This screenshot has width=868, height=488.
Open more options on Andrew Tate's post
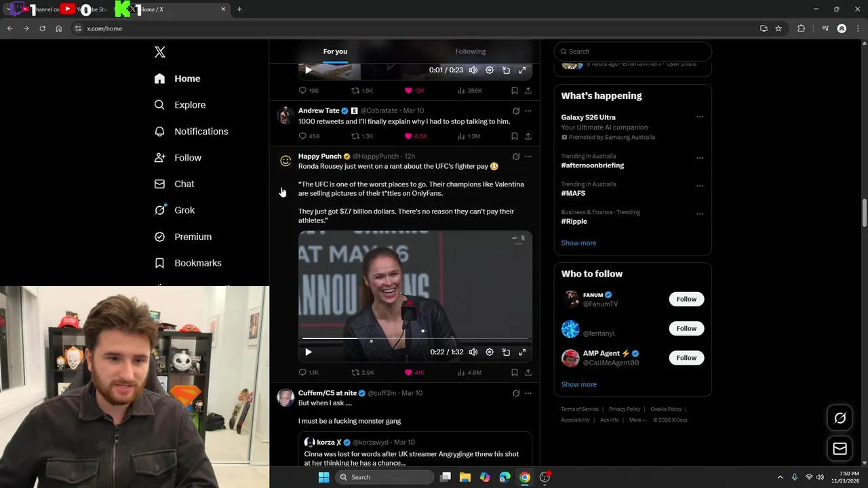tap(528, 110)
